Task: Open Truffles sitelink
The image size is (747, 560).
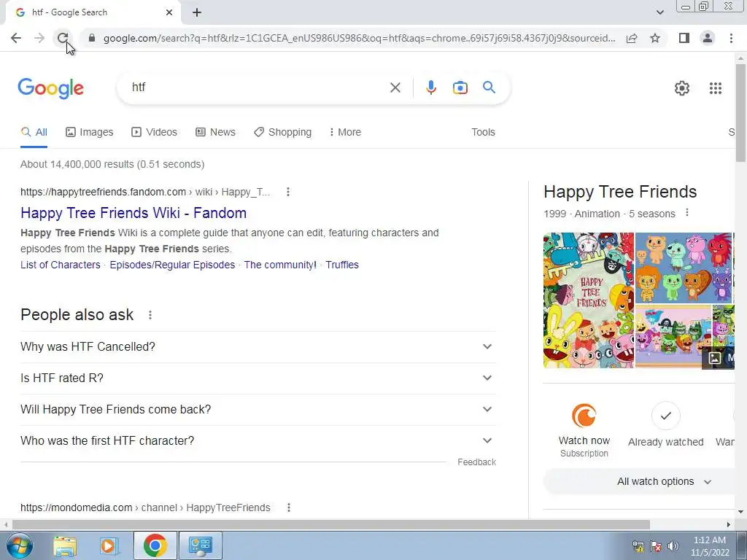Action: (x=342, y=265)
